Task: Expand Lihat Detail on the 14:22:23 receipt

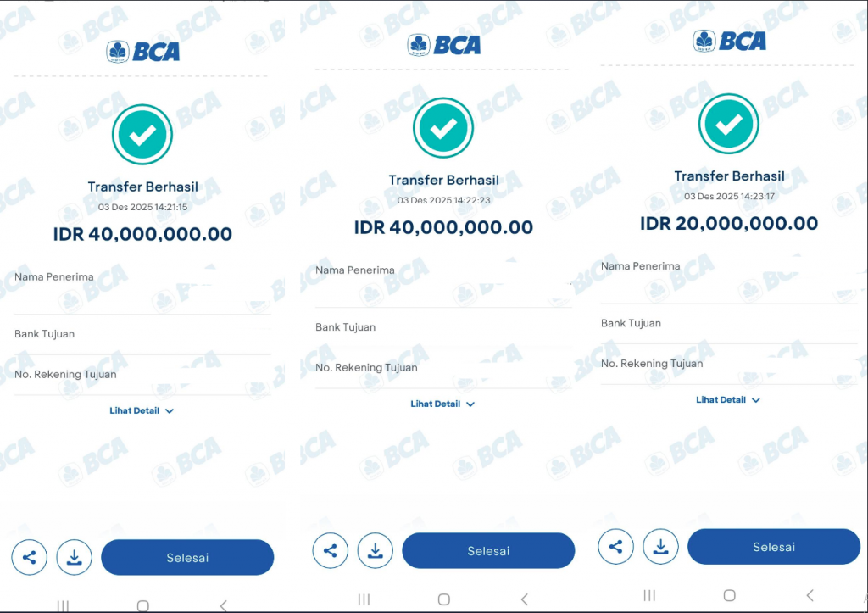Action: [442, 404]
